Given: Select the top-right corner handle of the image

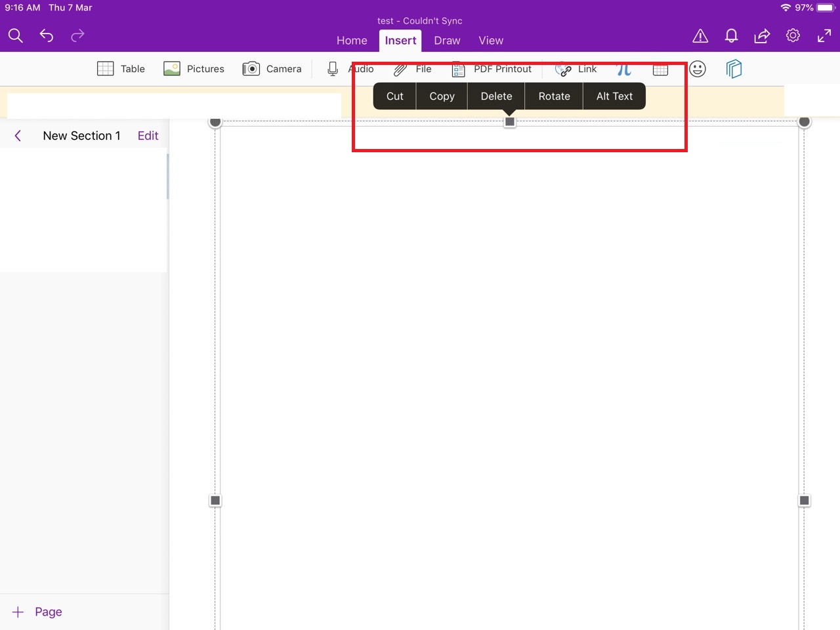Looking at the screenshot, I should (804, 122).
